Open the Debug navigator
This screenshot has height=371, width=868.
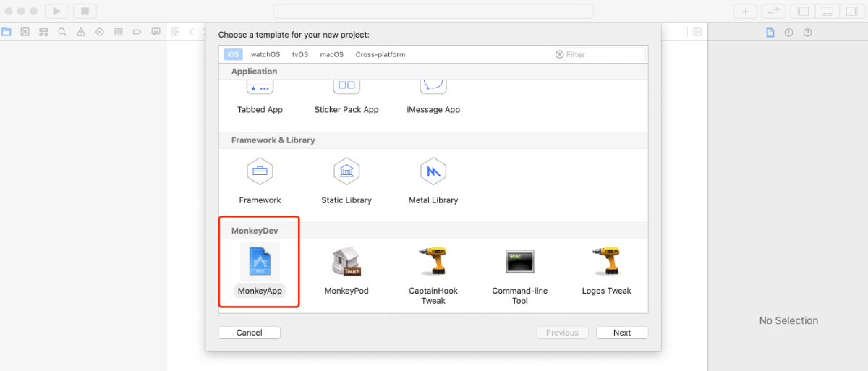[119, 32]
